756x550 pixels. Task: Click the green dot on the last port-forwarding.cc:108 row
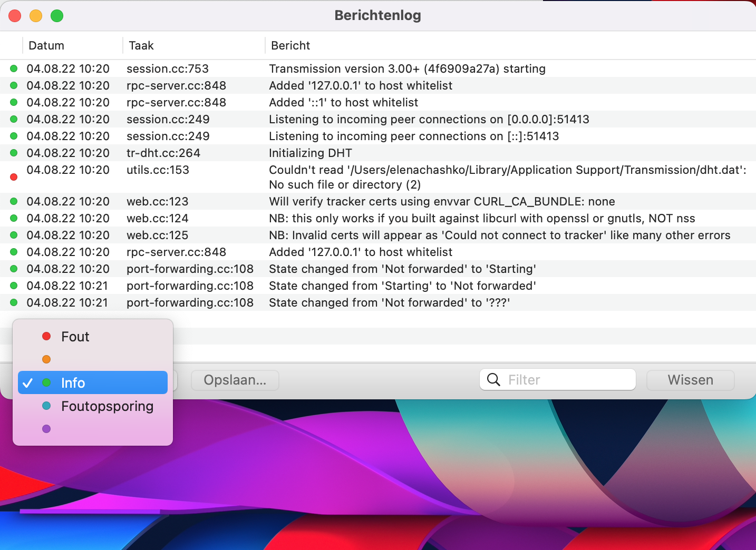point(13,302)
